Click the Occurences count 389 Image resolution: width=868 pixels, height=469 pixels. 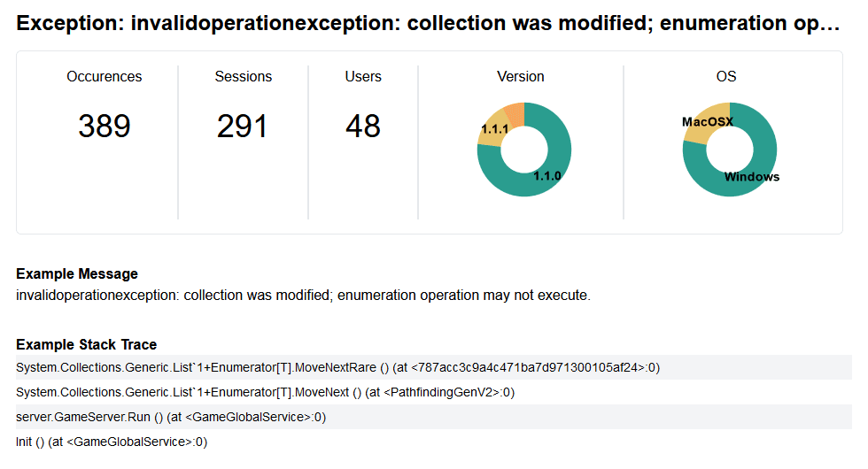[x=105, y=127]
